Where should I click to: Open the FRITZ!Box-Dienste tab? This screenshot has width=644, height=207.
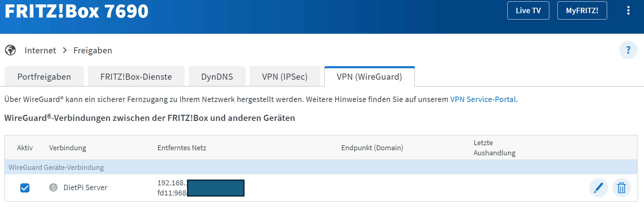[136, 77]
